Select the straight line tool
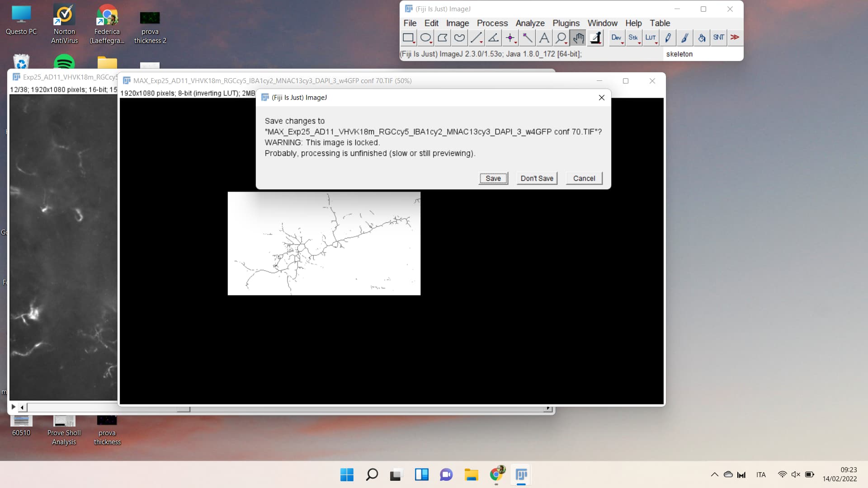Image resolution: width=868 pixels, height=488 pixels. coord(476,38)
